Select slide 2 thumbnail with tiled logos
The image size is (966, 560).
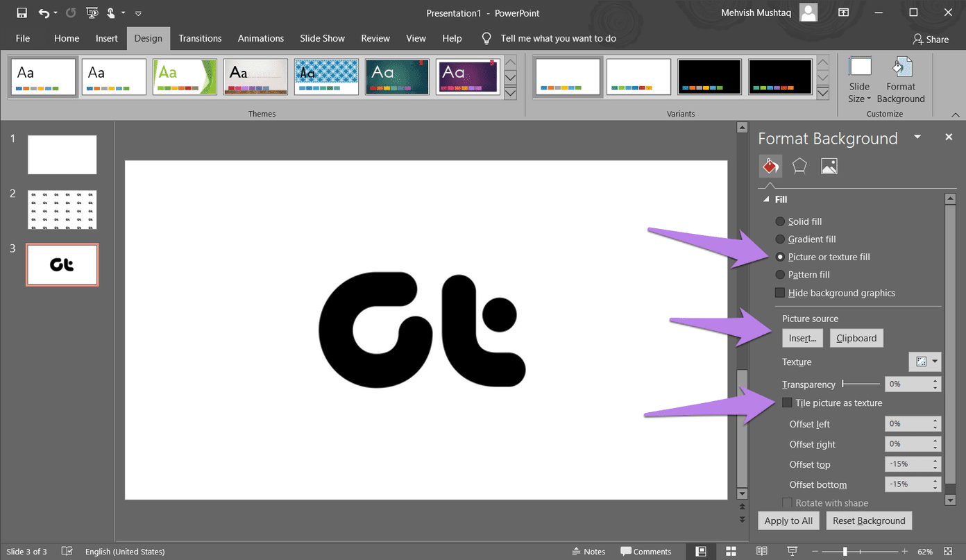click(x=62, y=210)
